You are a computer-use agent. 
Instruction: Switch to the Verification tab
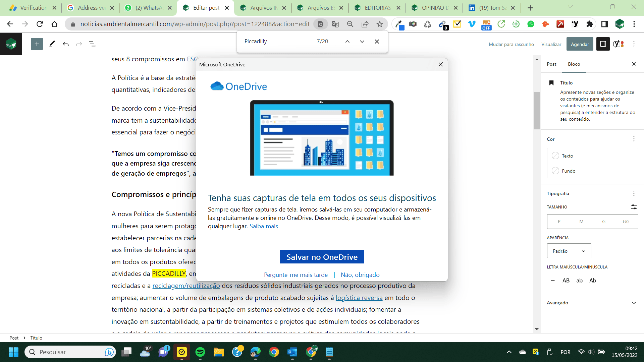click(x=33, y=8)
